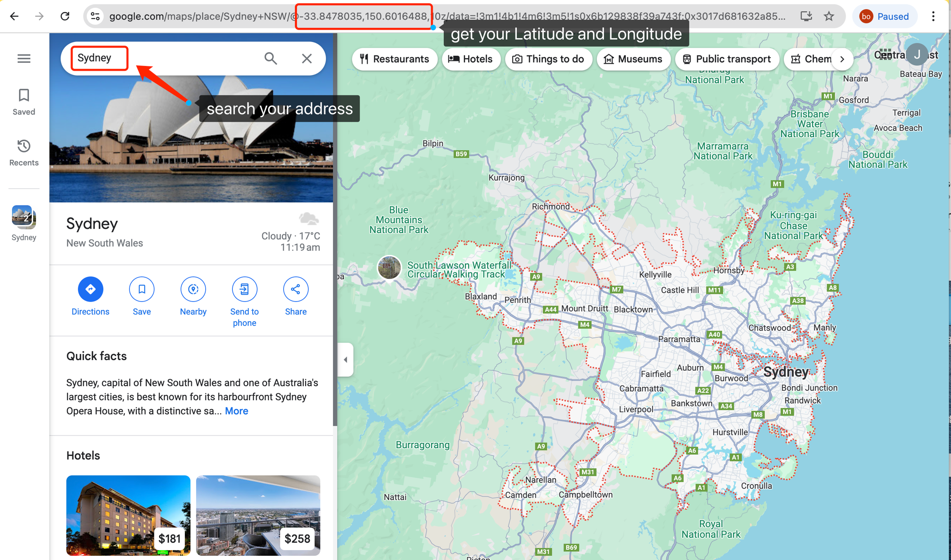
Task: Bookmark this page with star icon
Action: (829, 17)
